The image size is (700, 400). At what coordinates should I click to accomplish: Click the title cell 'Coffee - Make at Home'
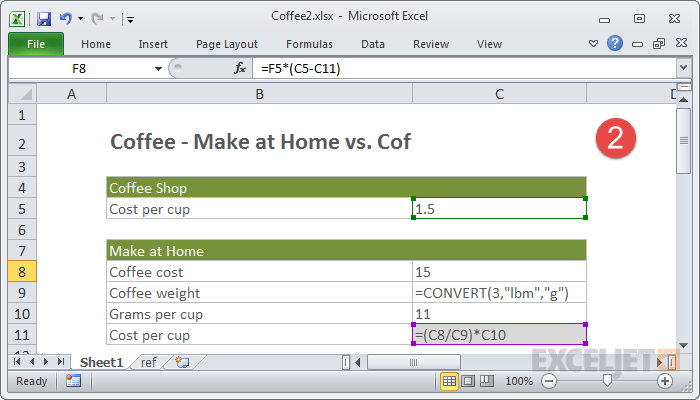pos(260,142)
